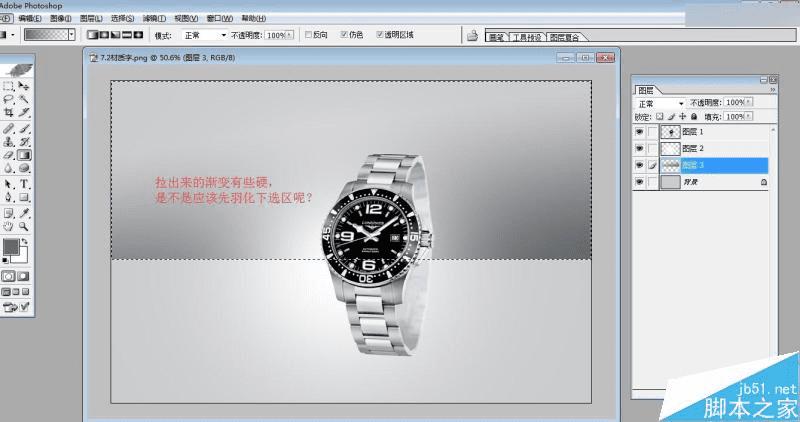Select the Dodge tool

pyautogui.click(x=24, y=168)
